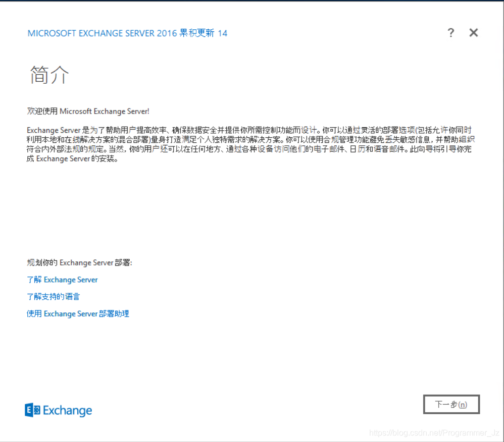The image size is (504, 442).
Task: Click the Microsoft Exchange Server 2016 累积更新 14 title
Action: [x=127, y=33]
